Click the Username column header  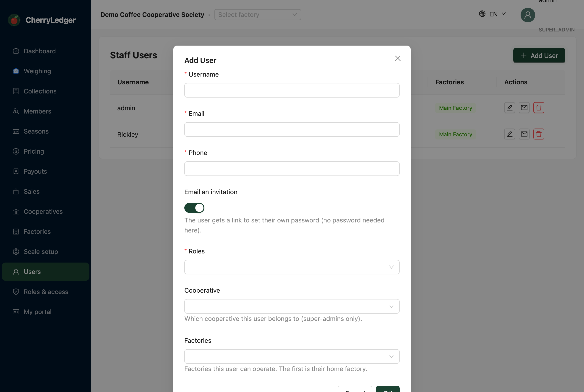point(133,82)
